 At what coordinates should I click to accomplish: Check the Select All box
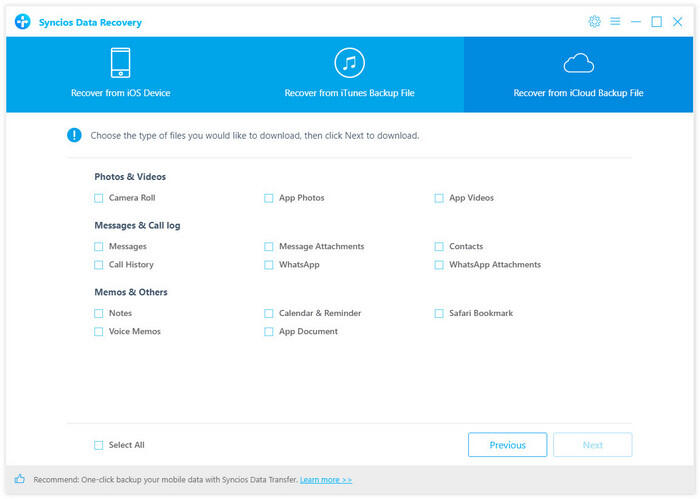coord(99,445)
